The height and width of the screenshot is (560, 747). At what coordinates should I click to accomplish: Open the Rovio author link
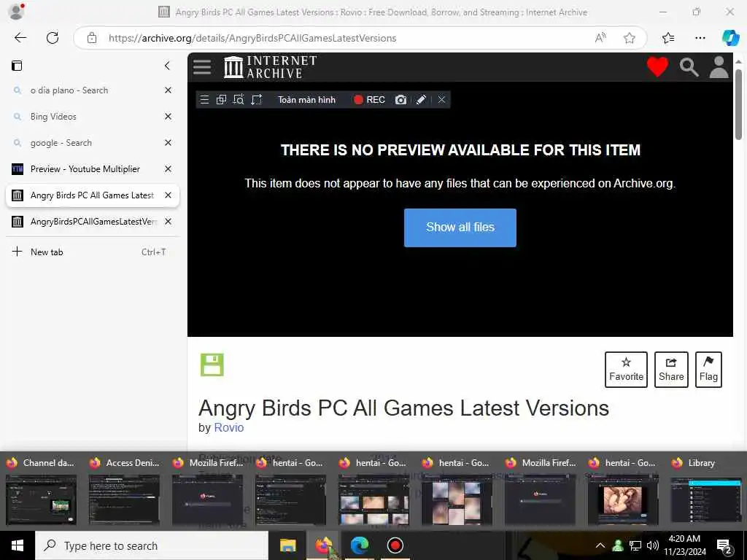[x=228, y=427]
